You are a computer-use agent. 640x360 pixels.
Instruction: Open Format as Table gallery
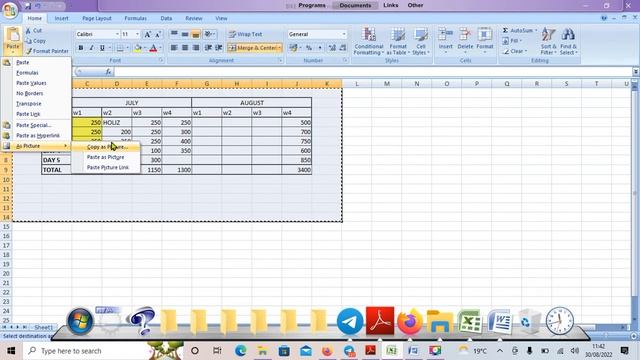click(x=398, y=41)
